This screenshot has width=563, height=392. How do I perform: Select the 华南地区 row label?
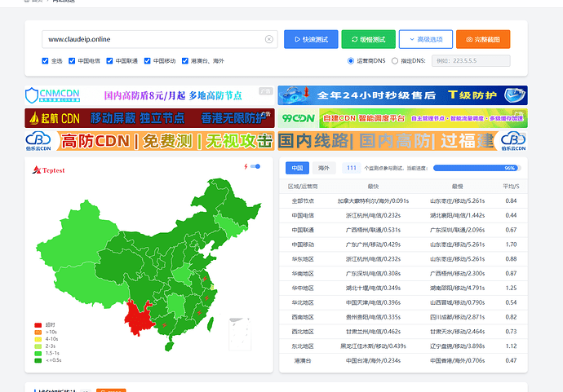303,274
